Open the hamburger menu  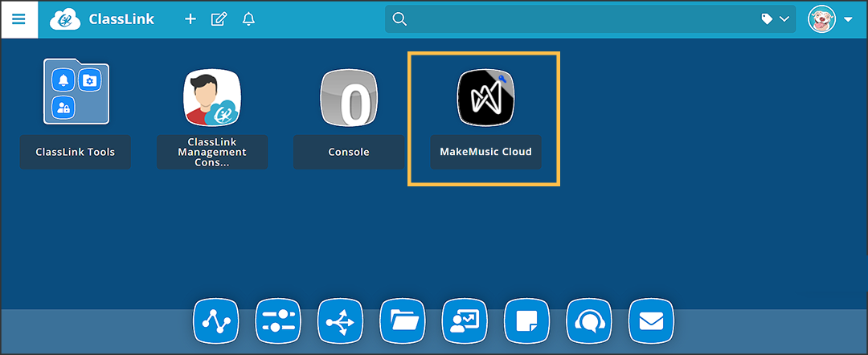(x=18, y=19)
